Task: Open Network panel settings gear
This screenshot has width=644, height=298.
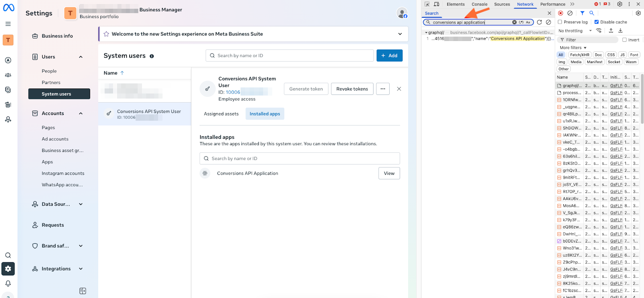Action: (x=638, y=13)
